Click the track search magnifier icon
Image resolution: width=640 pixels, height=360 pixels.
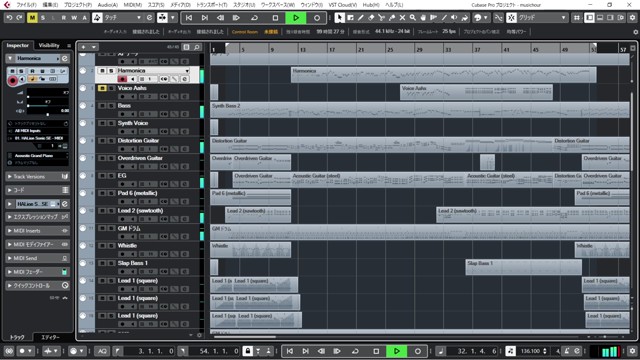pyautogui.click(x=197, y=47)
